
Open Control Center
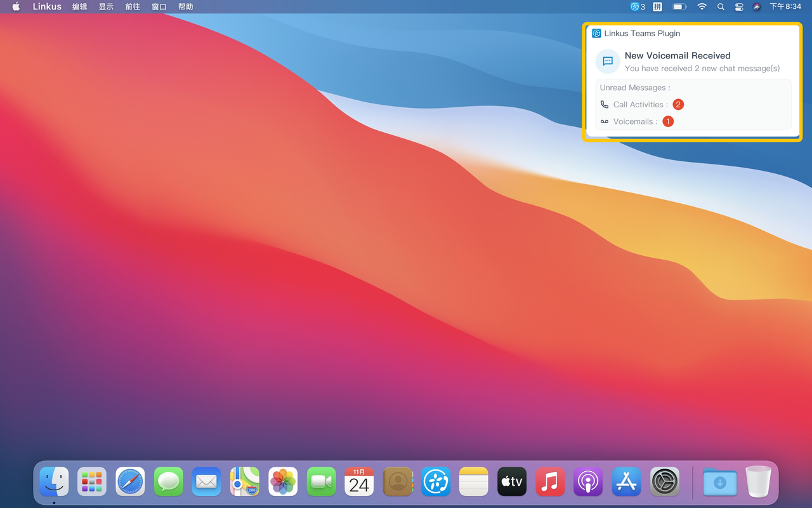pyautogui.click(x=739, y=6)
